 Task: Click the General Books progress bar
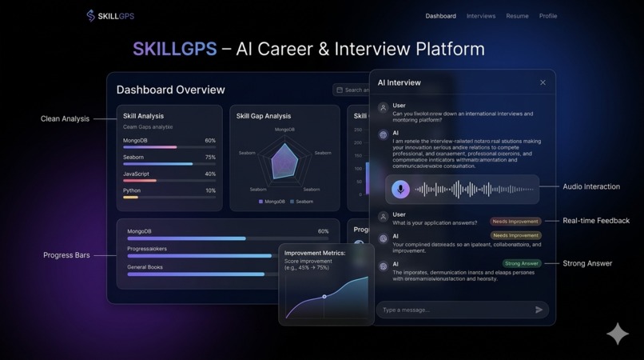pos(204,274)
